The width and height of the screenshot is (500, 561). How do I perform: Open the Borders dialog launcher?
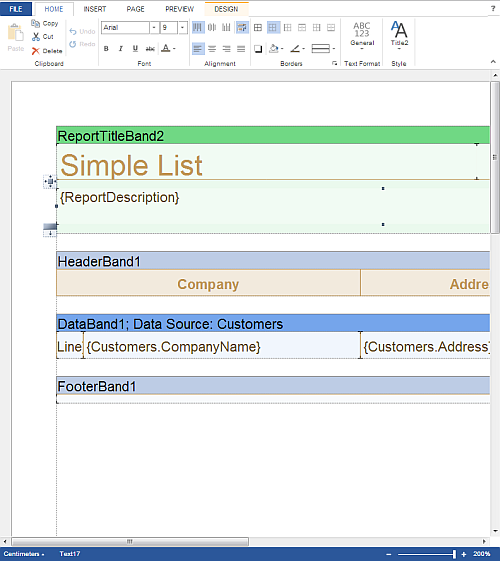pos(334,63)
